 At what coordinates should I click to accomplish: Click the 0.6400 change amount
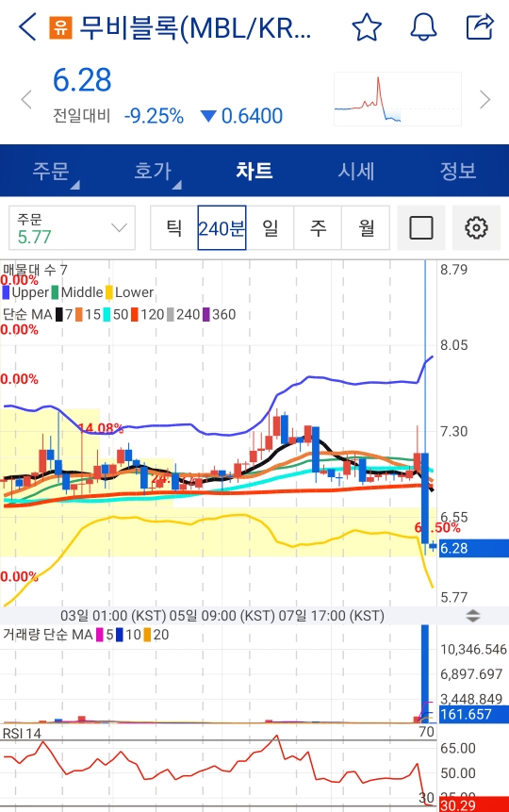[x=252, y=116]
